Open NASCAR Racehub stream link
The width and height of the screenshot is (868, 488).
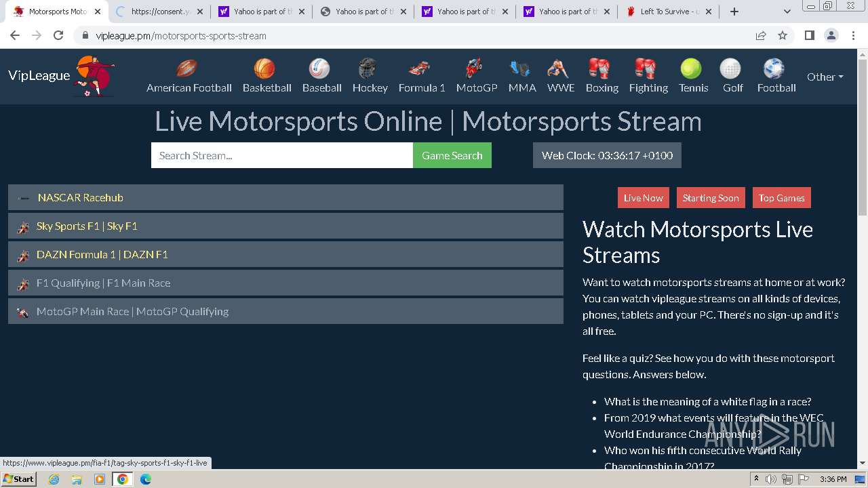[285, 197]
